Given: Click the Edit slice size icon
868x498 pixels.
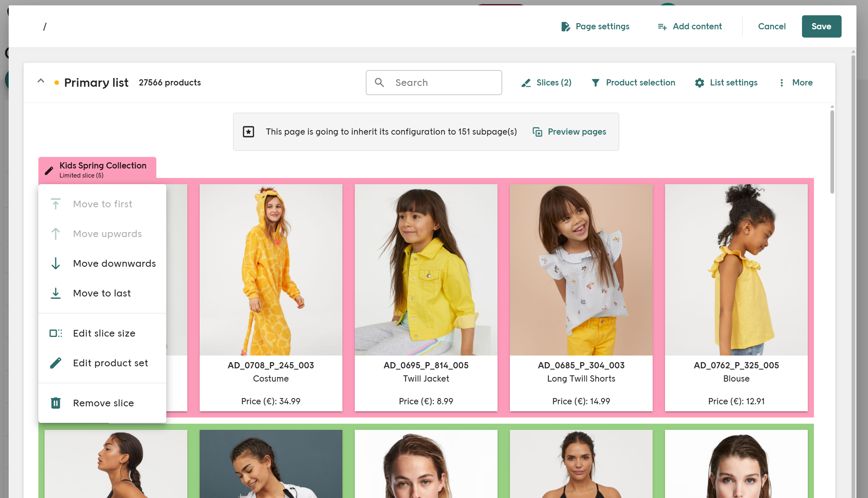Looking at the screenshot, I should [56, 333].
